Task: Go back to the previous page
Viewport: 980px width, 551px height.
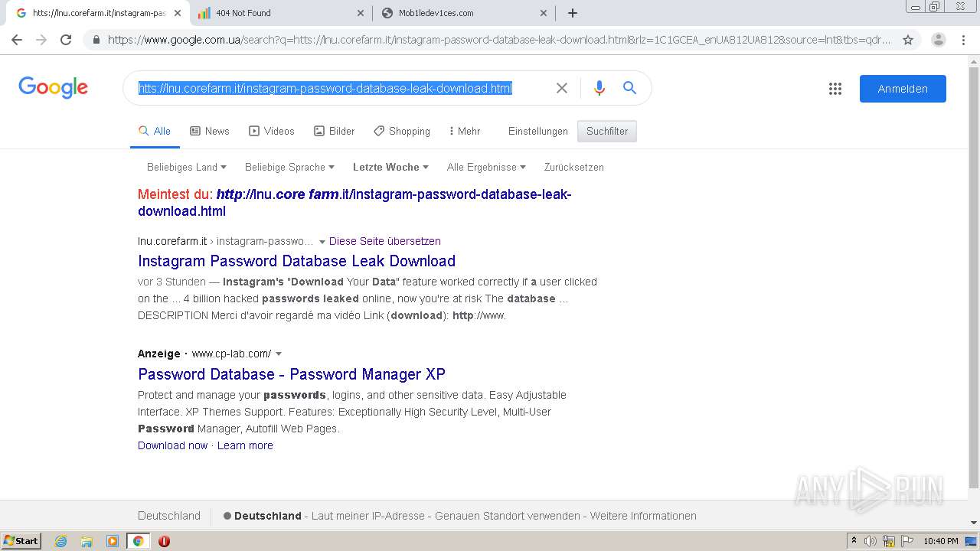Action: 17,40
